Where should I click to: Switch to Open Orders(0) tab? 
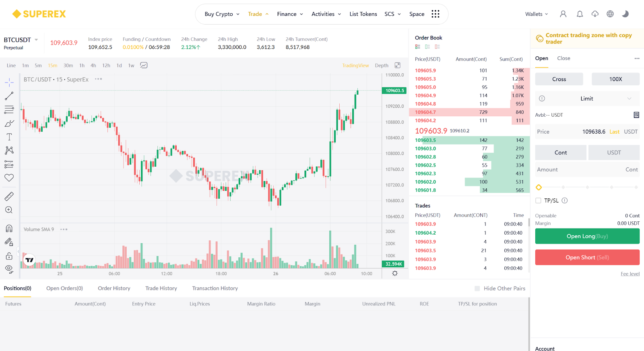pos(64,288)
